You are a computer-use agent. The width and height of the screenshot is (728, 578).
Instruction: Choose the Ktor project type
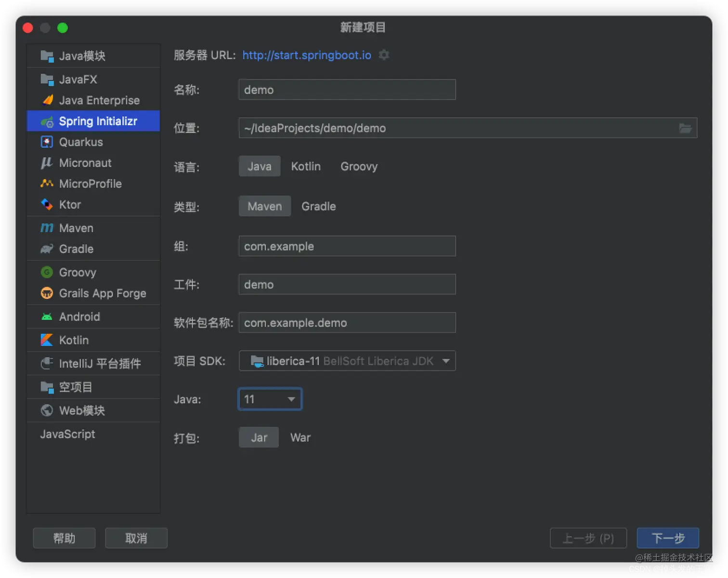click(70, 204)
